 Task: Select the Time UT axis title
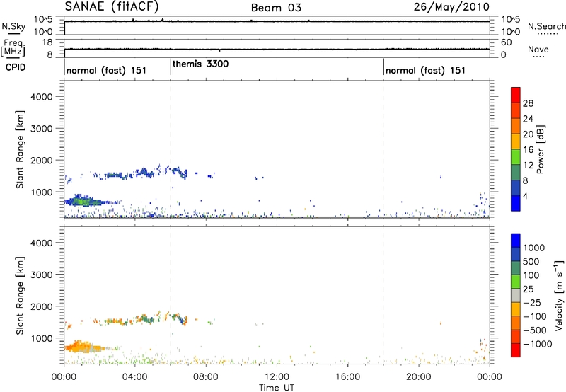277,388
